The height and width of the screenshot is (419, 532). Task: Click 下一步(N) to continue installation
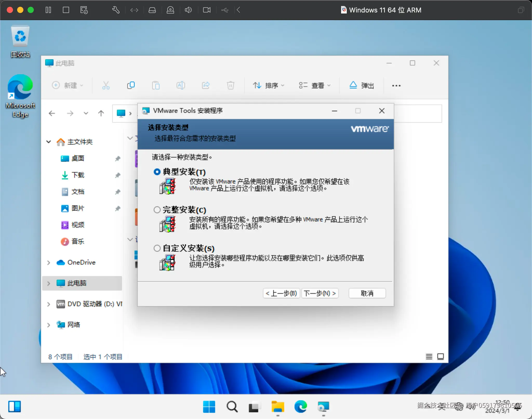tap(320, 293)
